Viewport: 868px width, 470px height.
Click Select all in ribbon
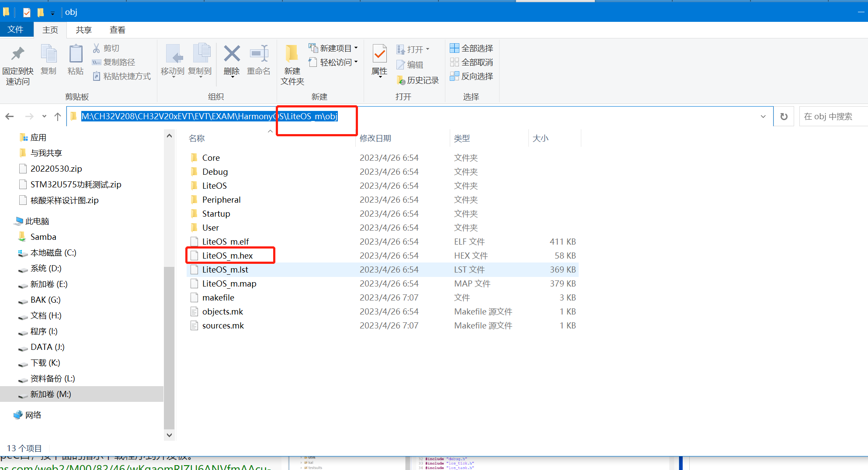tap(471, 48)
